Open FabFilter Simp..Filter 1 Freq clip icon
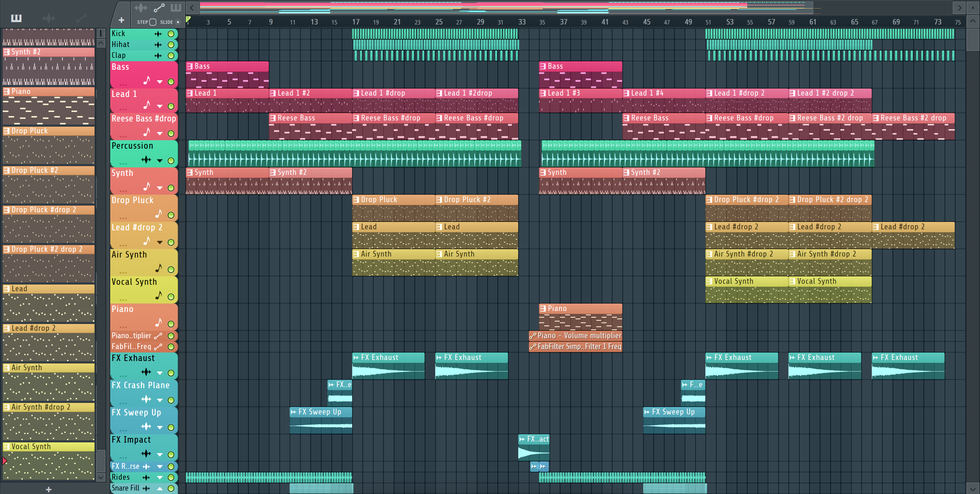The width and height of the screenshot is (980, 494). tap(533, 347)
